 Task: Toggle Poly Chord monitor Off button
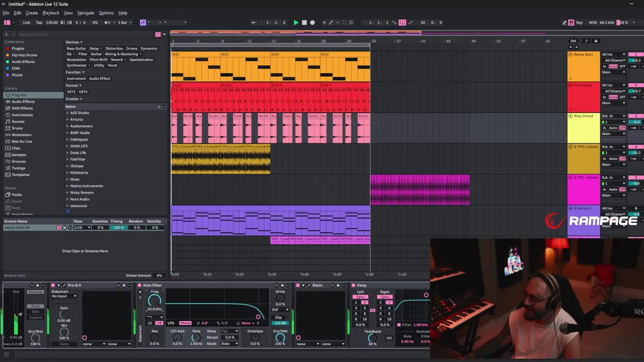(x=622, y=128)
